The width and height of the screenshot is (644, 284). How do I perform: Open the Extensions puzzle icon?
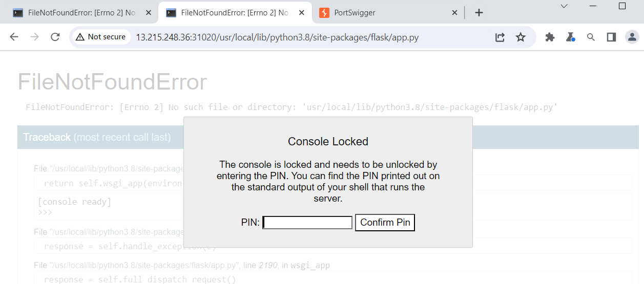(550, 37)
